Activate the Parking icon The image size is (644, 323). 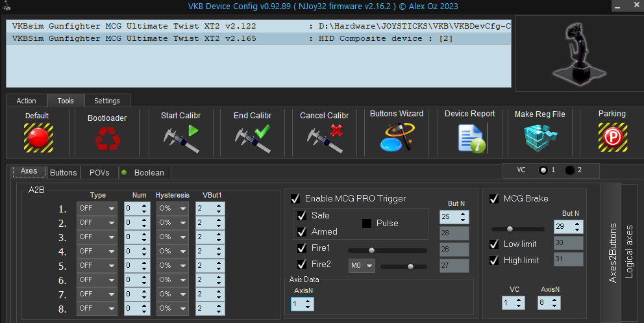pyautogui.click(x=612, y=137)
